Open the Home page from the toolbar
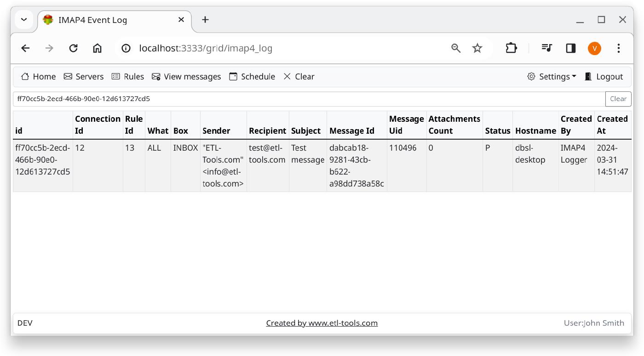The width and height of the screenshot is (644, 356). [x=38, y=77]
